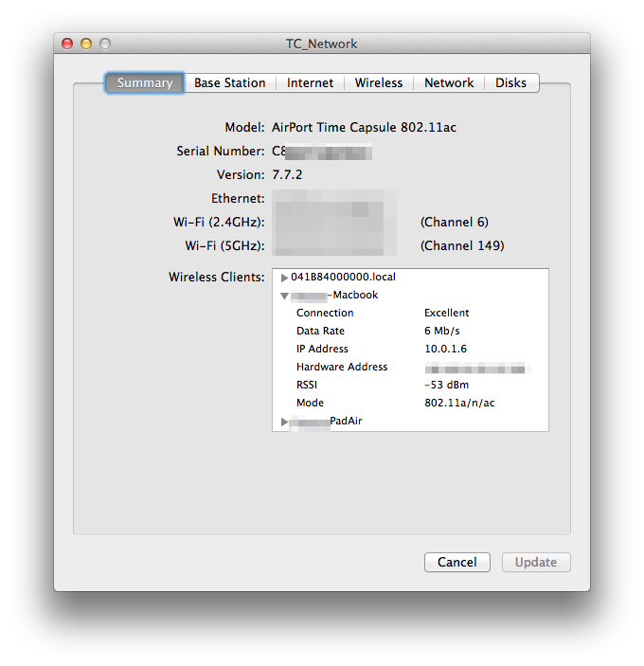Close the TC_Network window
This screenshot has height=666, width=644.
click(67, 44)
